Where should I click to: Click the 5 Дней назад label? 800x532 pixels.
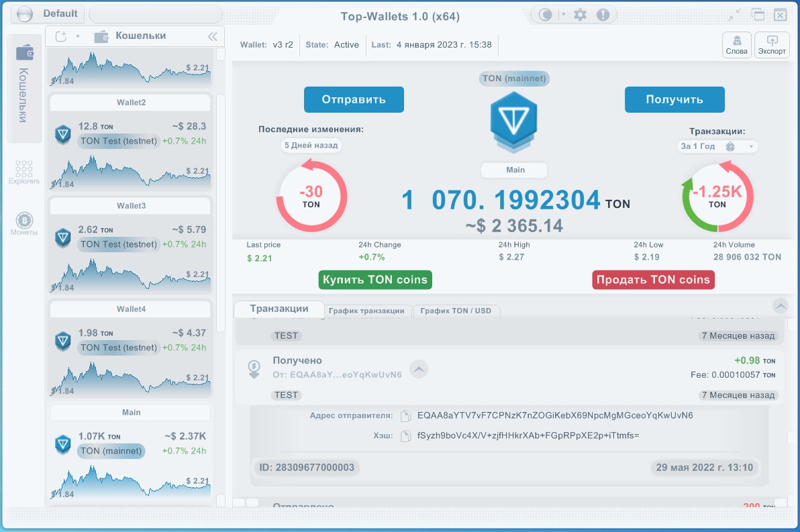coord(311,146)
